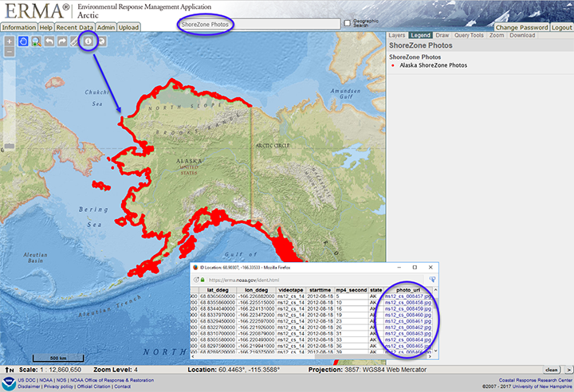Open the Coastal Response Research Center link
574x392 pixels.
(x=535, y=380)
